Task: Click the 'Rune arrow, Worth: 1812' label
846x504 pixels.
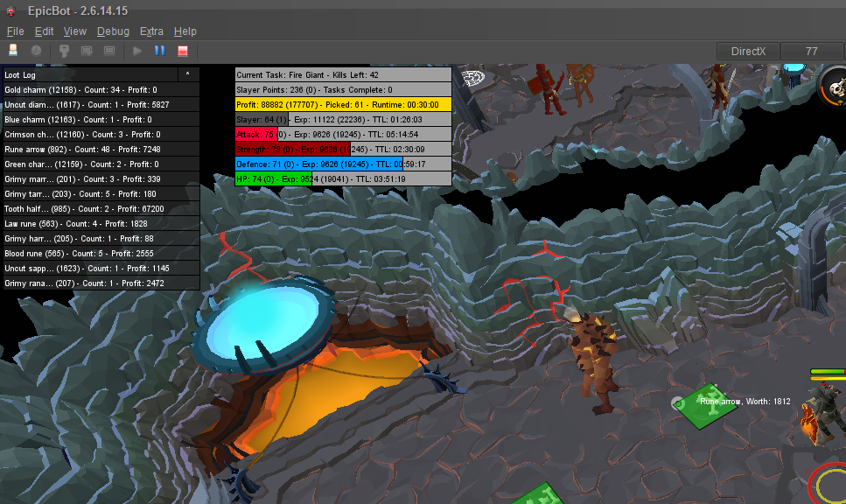Action: (745, 401)
